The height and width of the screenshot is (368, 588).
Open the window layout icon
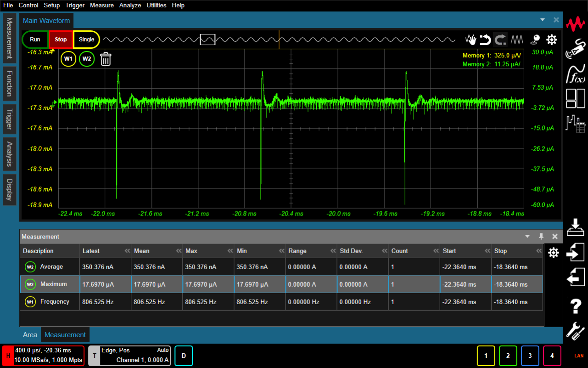coord(576,97)
